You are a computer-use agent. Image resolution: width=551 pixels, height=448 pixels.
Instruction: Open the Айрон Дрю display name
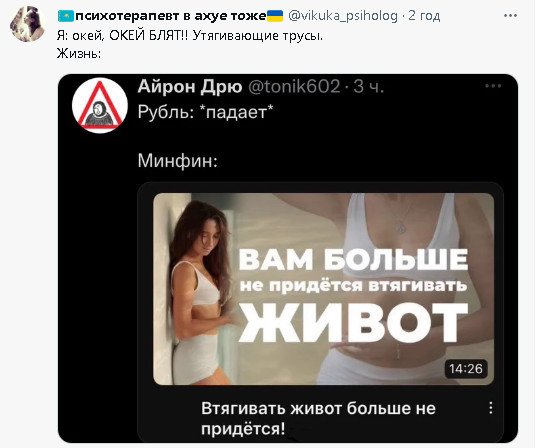tap(190, 86)
